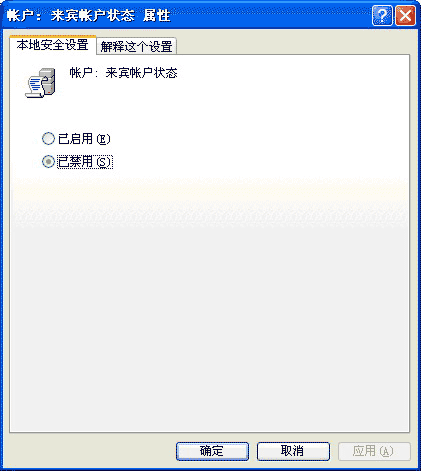Open the 解释这个设置 tab

[x=136, y=46]
